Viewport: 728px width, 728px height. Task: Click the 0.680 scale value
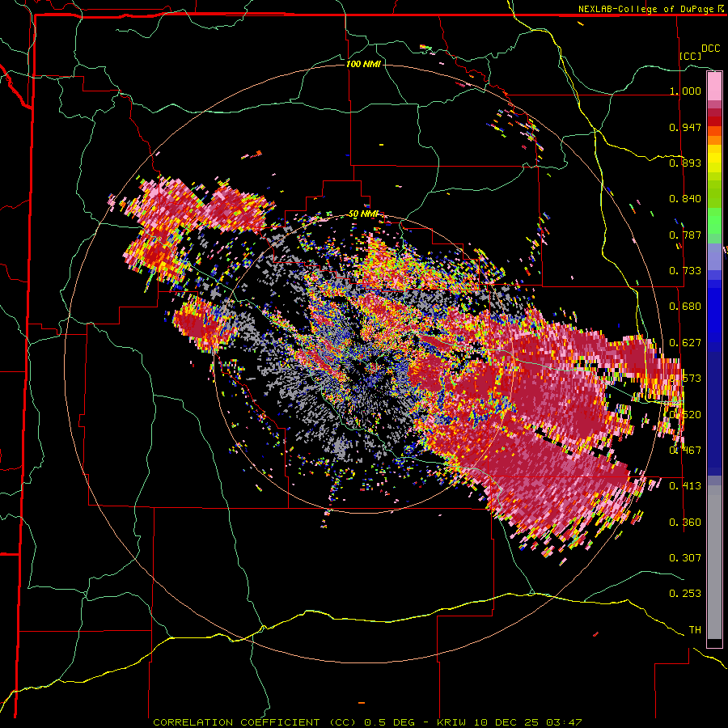[x=685, y=307]
